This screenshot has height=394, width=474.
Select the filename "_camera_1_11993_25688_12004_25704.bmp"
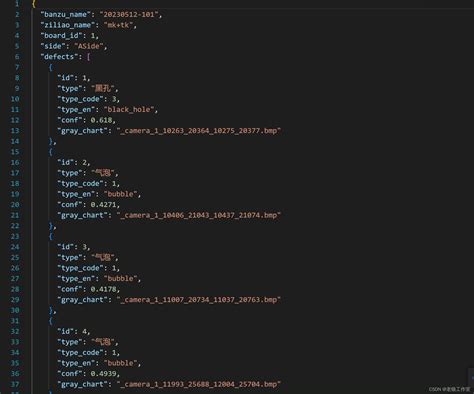[199, 384]
